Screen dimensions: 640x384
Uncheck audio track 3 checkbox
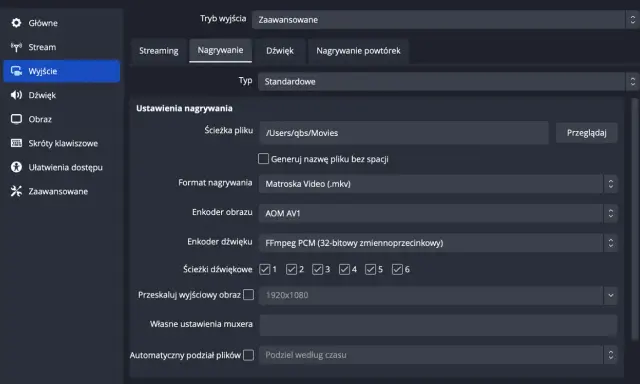click(x=318, y=269)
